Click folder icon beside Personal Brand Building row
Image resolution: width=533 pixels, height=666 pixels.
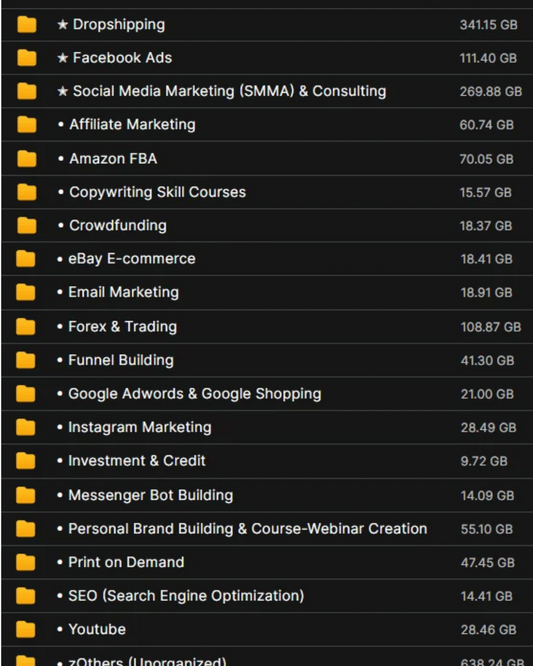25,529
